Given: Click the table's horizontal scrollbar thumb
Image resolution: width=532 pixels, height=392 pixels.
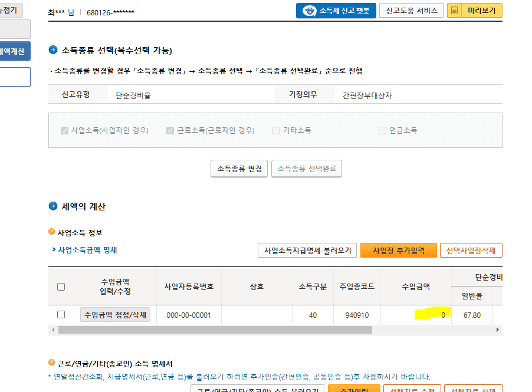Looking at the screenshot, I should (x=215, y=330).
